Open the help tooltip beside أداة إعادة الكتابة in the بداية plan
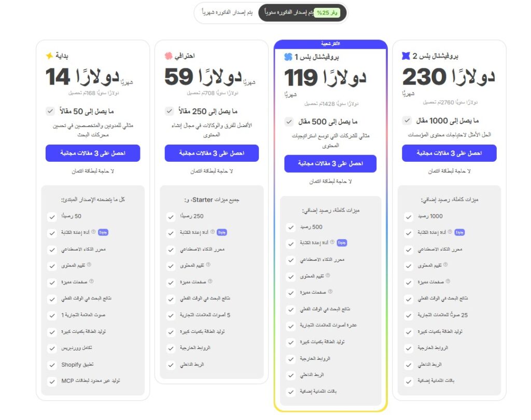This screenshot has width=531, height=420. click(93, 232)
